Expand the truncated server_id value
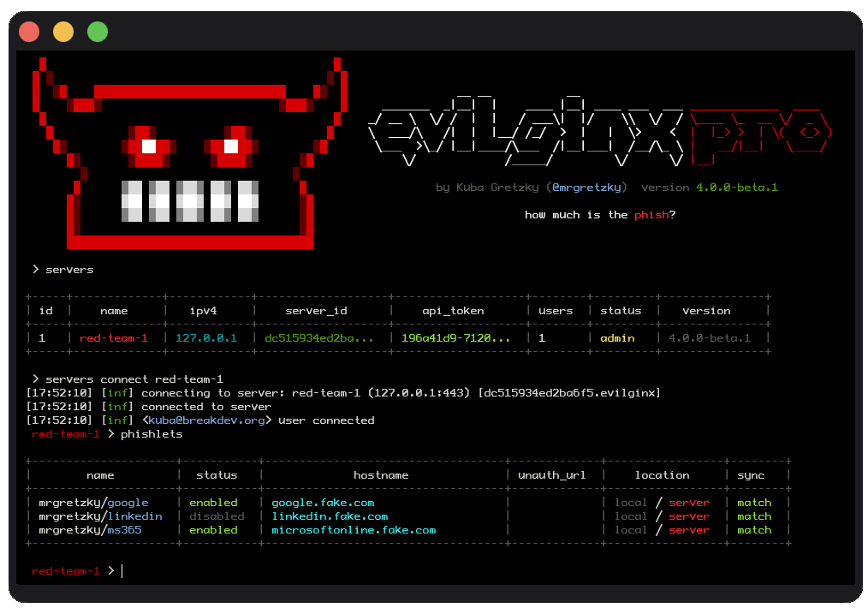The height and width of the screenshot is (608, 868). (x=321, y=337)
